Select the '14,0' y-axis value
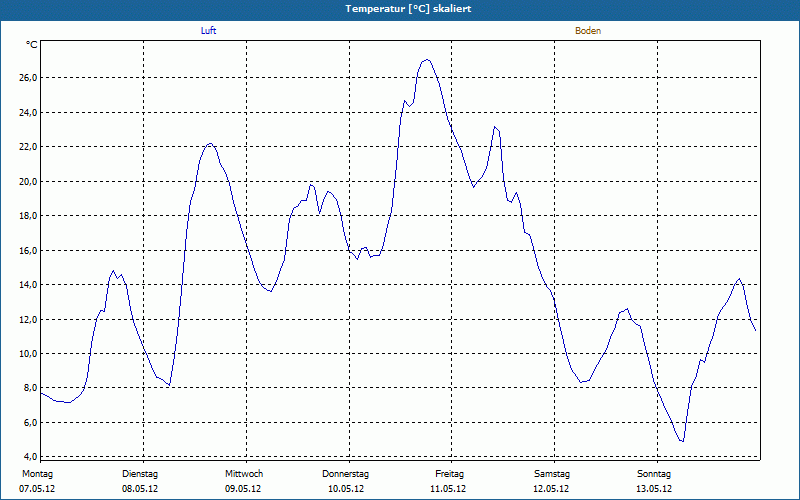The width and height of the screenshot is (800, 500). [29, 285]
